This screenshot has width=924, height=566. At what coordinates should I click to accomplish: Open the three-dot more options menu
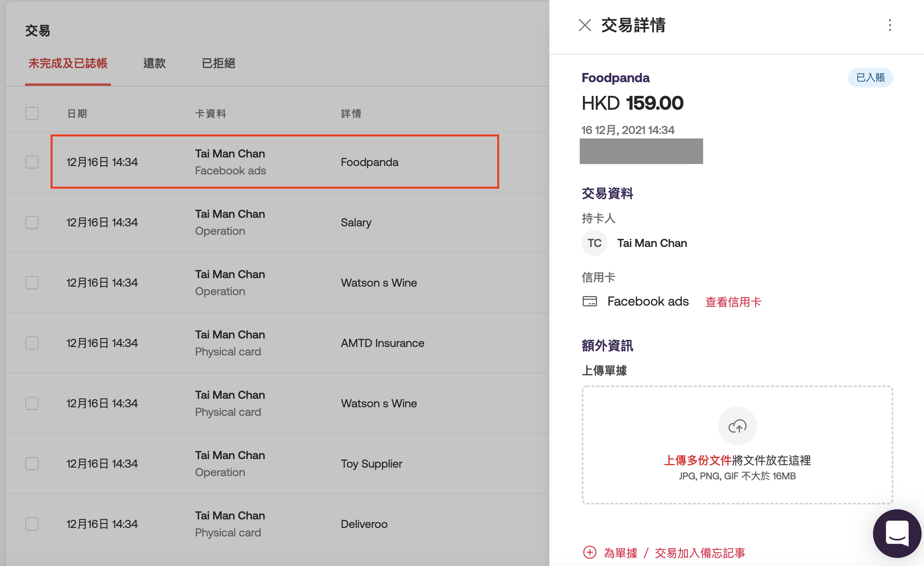(x=890, y=25)
